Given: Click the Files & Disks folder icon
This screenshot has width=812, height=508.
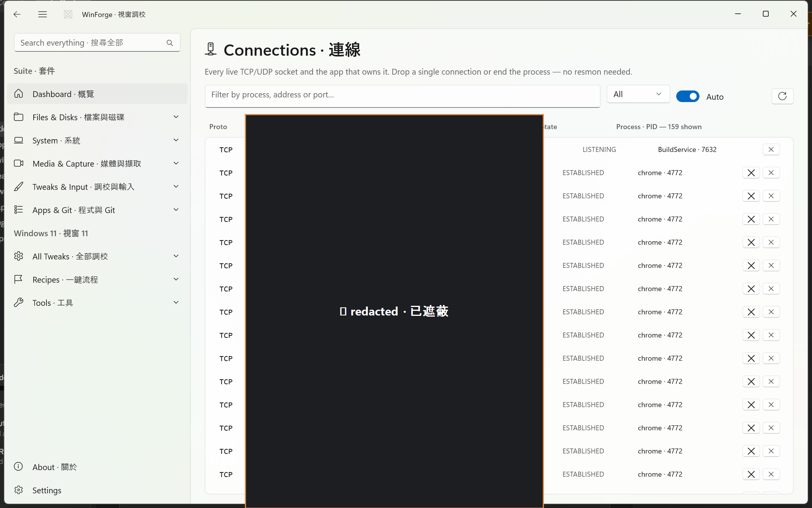Looking at the screenshot, I should point(19,117).
